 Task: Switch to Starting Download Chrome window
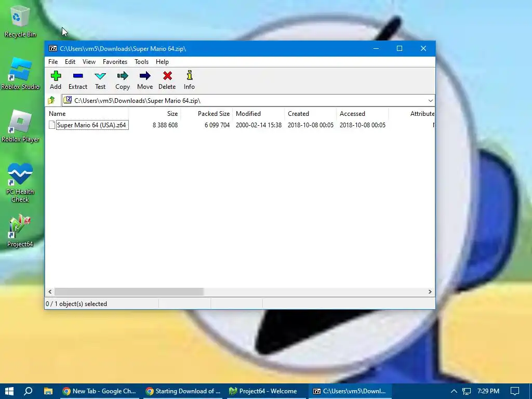click(183, 391)
